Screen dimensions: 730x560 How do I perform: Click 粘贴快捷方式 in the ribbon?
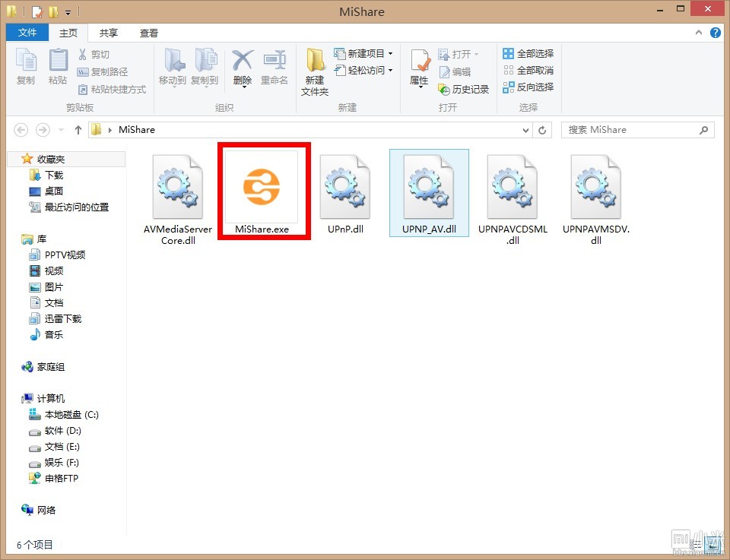pyautogui.click(x=112, y=90)
